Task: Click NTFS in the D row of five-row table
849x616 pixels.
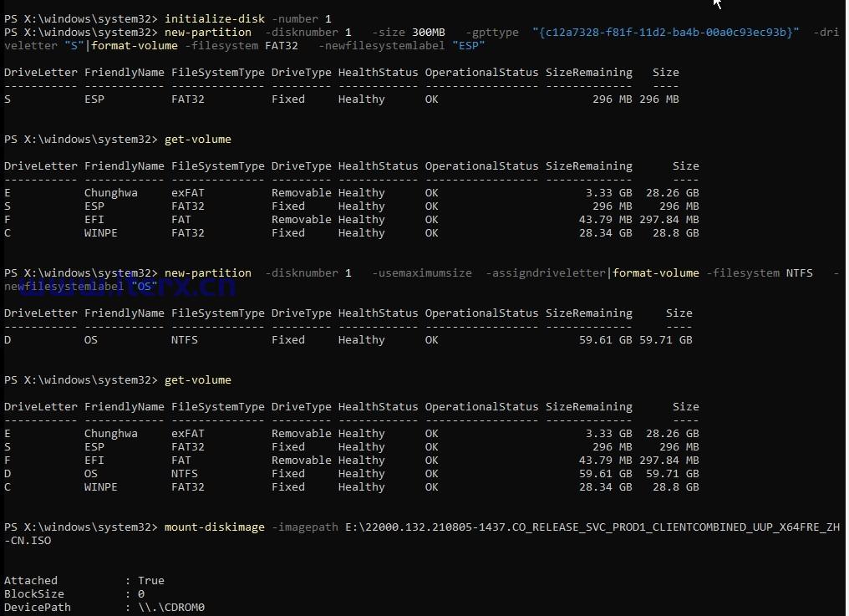Action: point(185,474)
